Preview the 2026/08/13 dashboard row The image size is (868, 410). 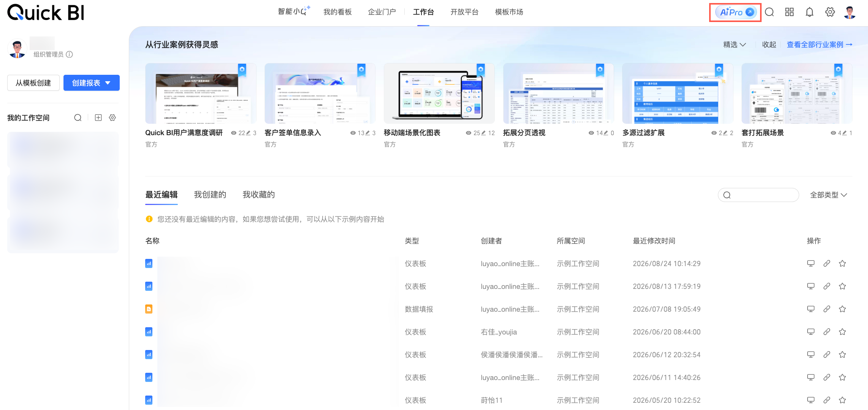point(811,286)
